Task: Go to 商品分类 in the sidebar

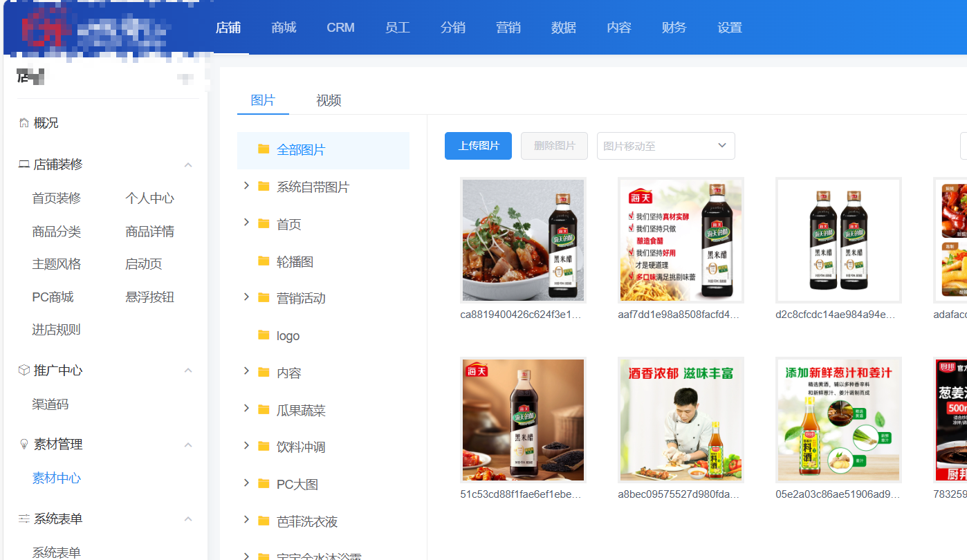Action: [57, 232]
